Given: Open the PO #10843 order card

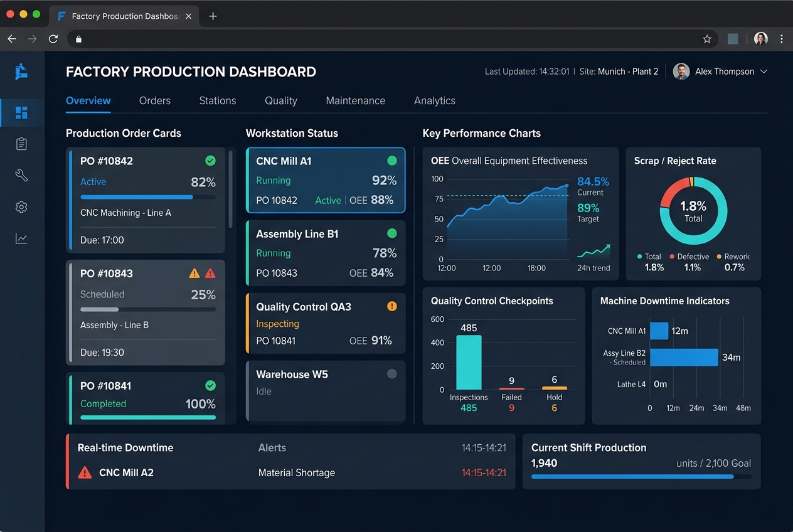Looking at the screenshot, I should [146, 312].
